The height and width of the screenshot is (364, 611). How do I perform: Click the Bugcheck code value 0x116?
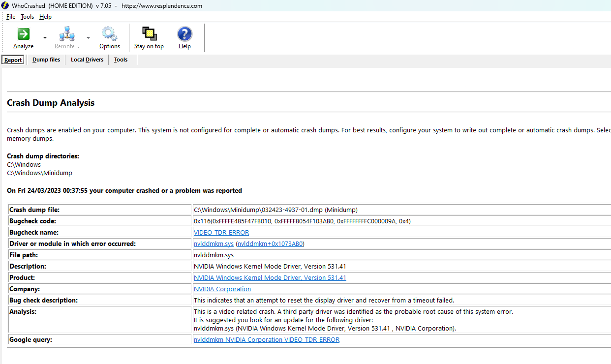click(x=302, y=221)
